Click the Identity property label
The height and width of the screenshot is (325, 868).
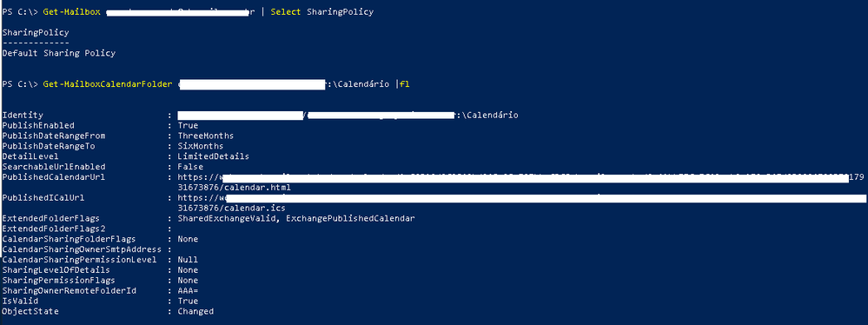tap(23, 116)
